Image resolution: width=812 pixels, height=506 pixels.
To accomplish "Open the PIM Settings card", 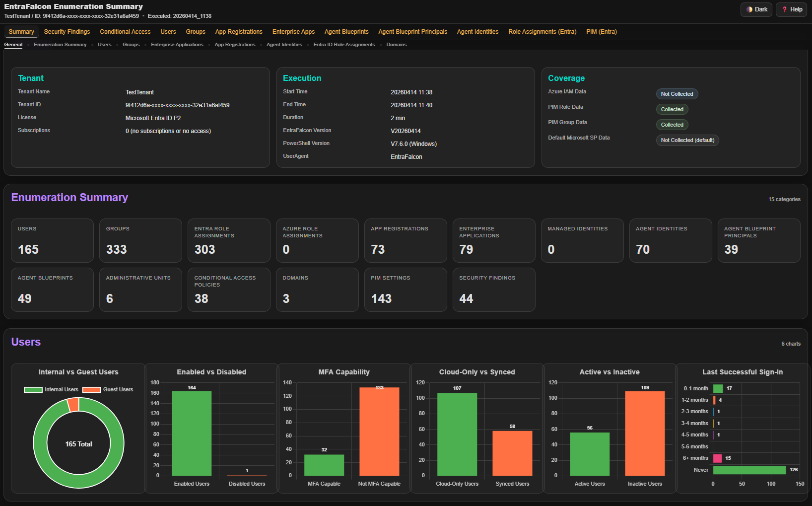I will [406, 289].
